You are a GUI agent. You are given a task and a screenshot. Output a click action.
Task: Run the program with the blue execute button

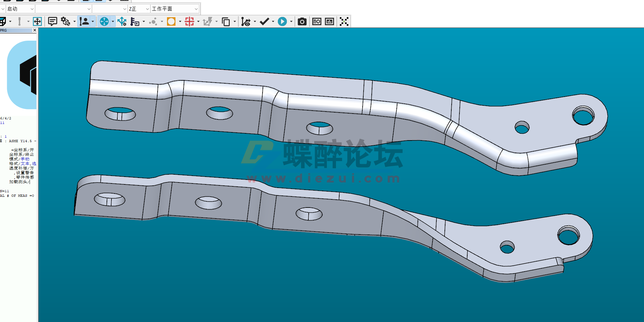283,21
